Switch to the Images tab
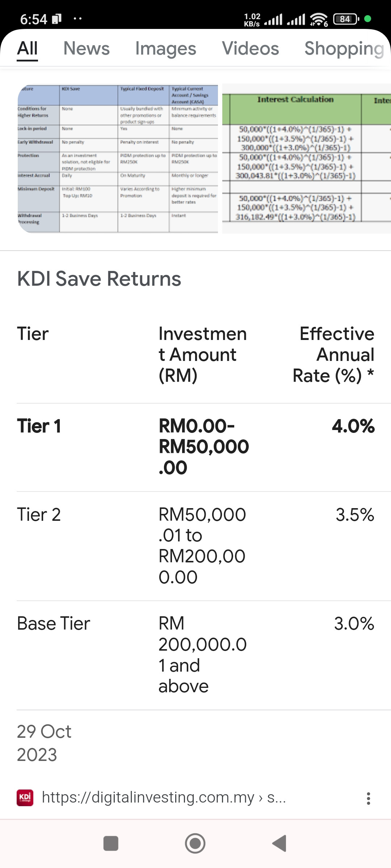This screenshot has height=868, width=391. [x=166, y=48]
